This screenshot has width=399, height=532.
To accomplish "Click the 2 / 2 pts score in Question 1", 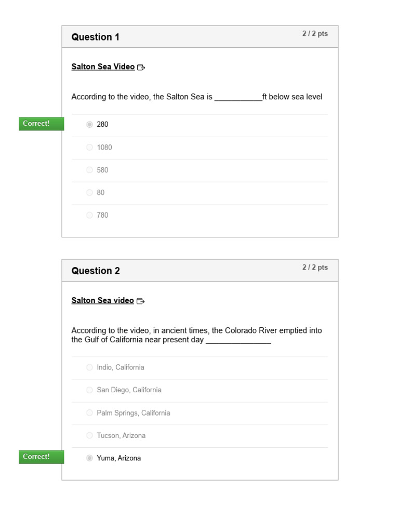I will (x=315, y=34).
